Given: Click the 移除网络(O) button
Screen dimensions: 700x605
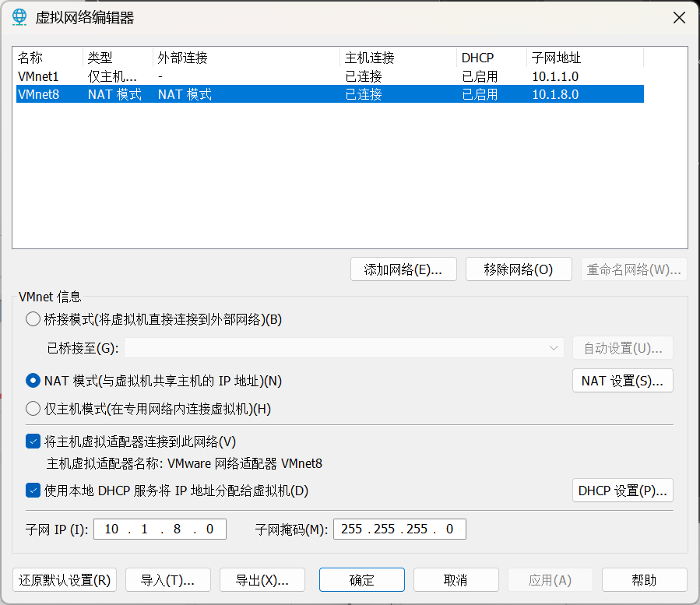Looking at the screenshot, I should [519, 269].
